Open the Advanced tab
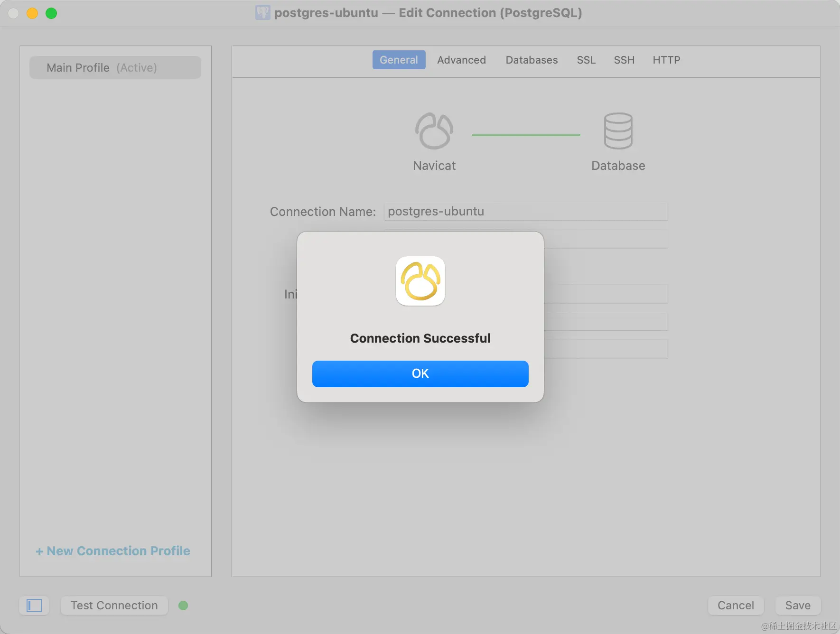Image resolution: width=840 pixels, height=634 pixels. tap(462, 60)
